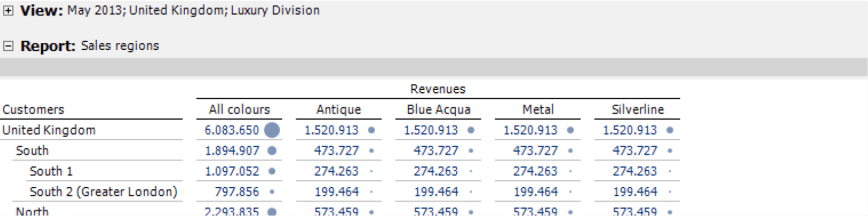Click the bubble next to South 1.894.907

pyautogui.click(x=272, y=151)
